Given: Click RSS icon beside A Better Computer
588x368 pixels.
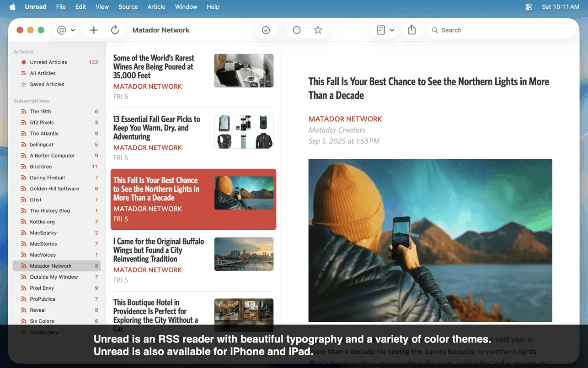Looking at the screenshot, I should click(24, 156).
